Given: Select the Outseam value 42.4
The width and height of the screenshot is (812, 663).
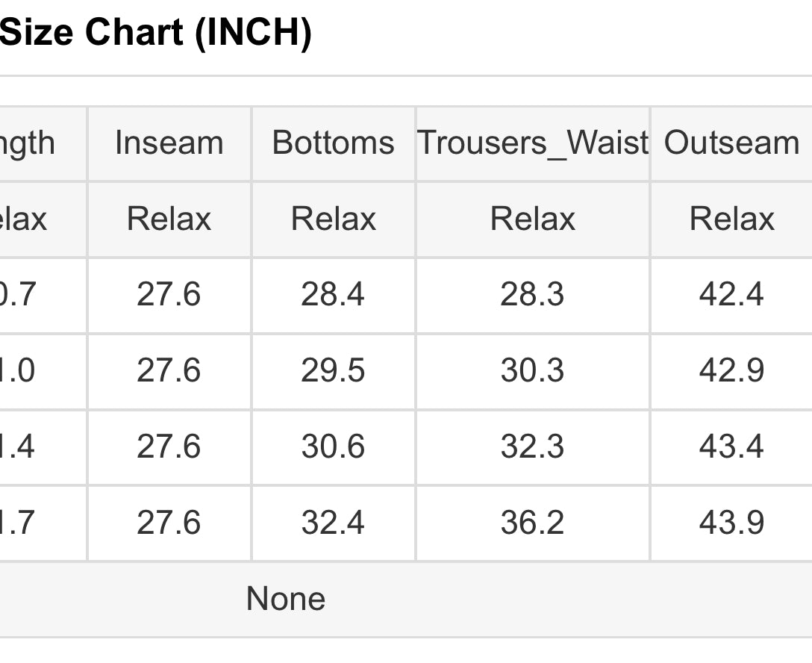Looking at the screenshot, I should [731, 295].
